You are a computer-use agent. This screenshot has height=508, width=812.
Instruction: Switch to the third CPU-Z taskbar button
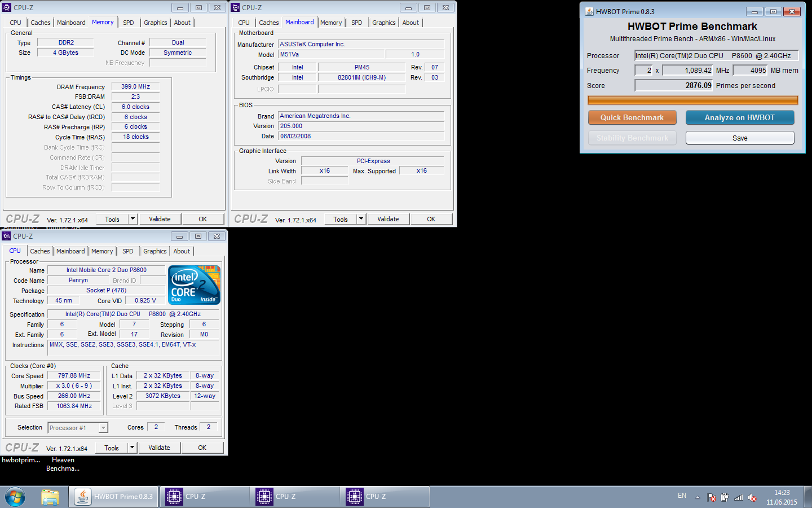pos(385,497)
